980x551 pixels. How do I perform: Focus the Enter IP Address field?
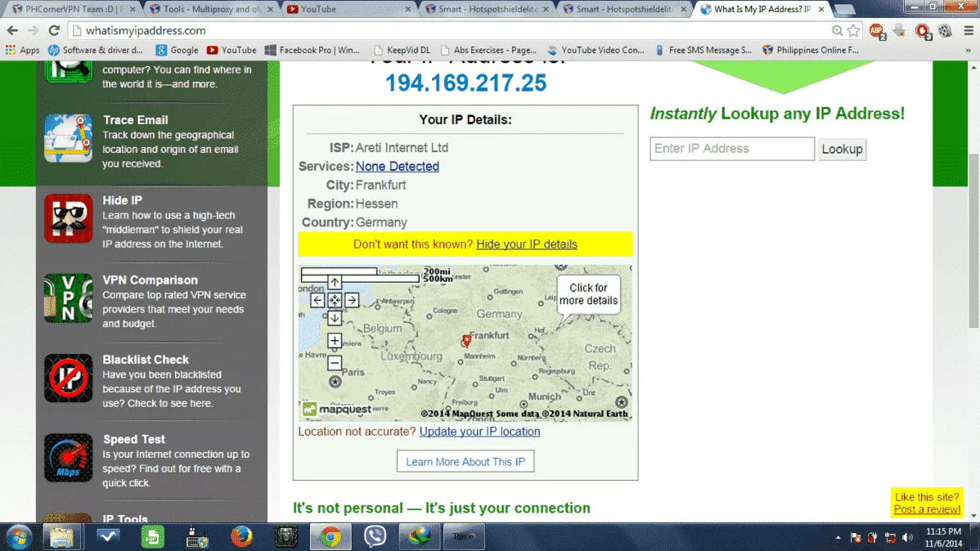point(732,149)
